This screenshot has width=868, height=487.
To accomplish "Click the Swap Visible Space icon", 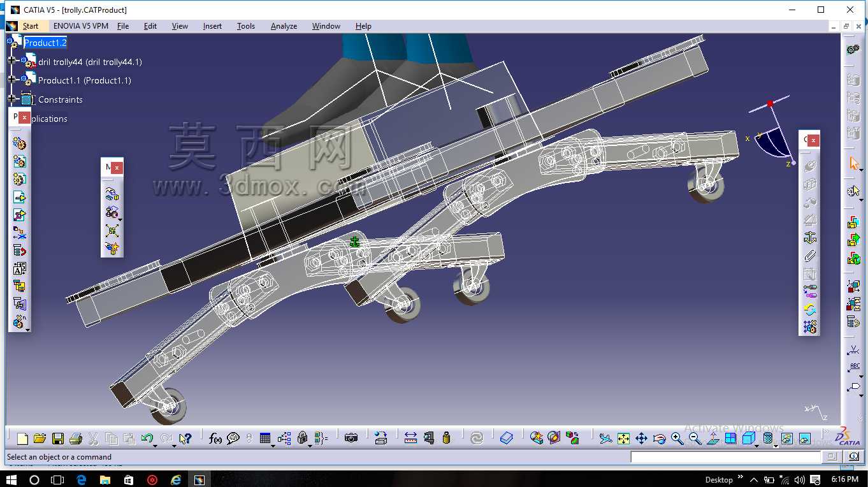I will (x=804, y=439).
